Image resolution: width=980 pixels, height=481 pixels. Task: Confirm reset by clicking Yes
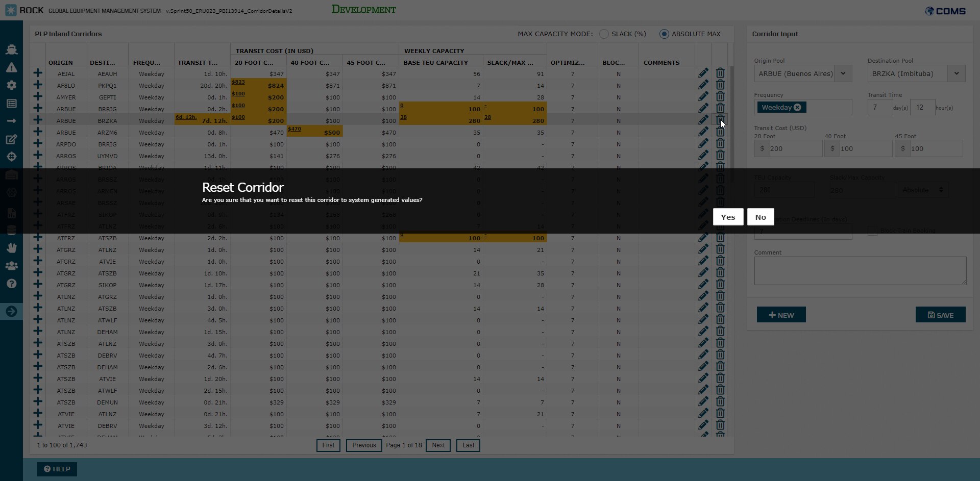[728, 217]
